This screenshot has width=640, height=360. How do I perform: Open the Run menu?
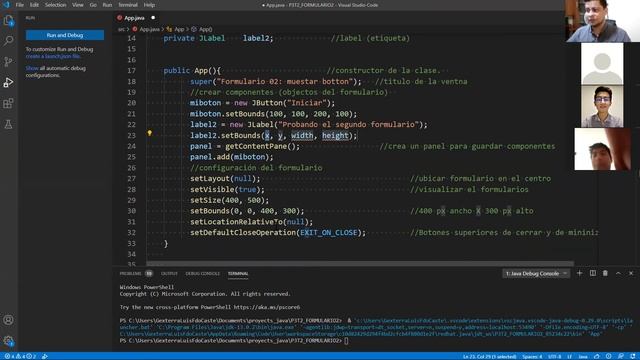click(x=107, y=5)
